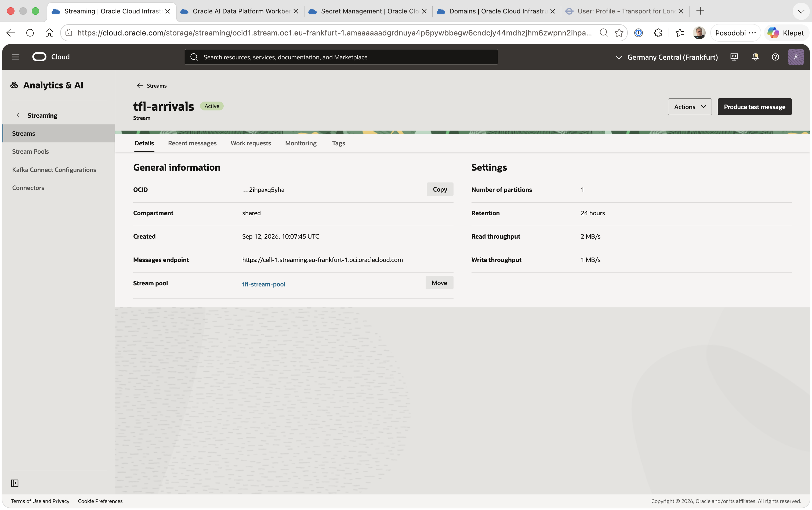Expand the browser tab list chevron
The width and height of the screenshot is (812, 510).
coord(801,12)
